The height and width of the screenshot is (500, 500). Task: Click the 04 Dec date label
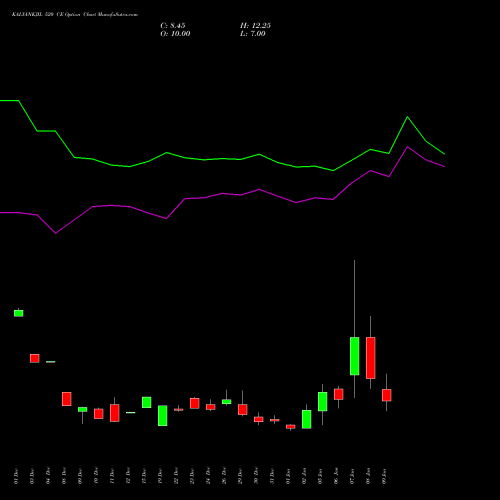coord(48,476)
